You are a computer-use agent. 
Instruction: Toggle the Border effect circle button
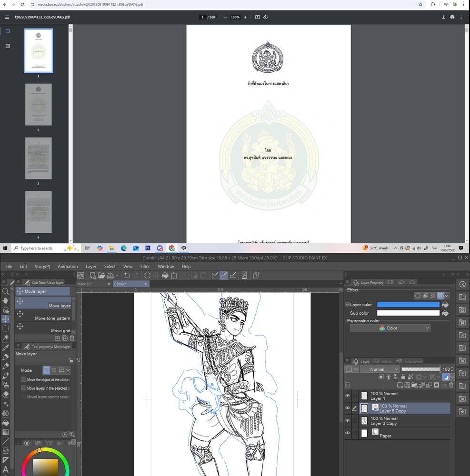pos(418,296)
